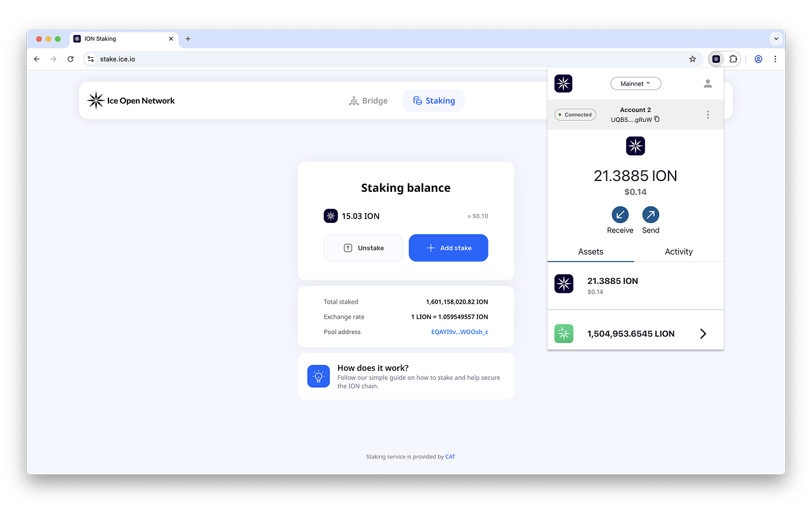The height and width of the screenshot is (508, 812).
Task: Open the Bridge section
Action: (368, 100)
